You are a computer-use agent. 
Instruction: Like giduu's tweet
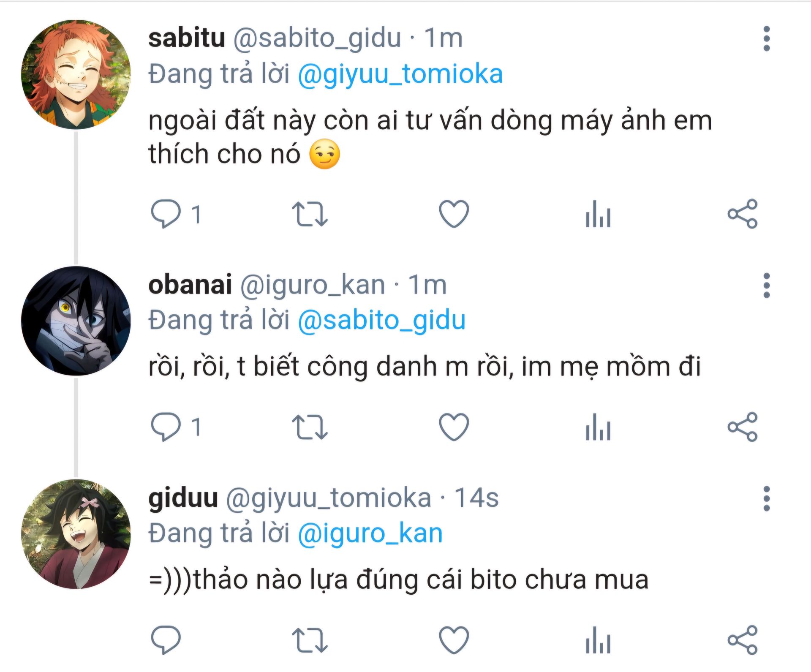click(x=454, y=639)
